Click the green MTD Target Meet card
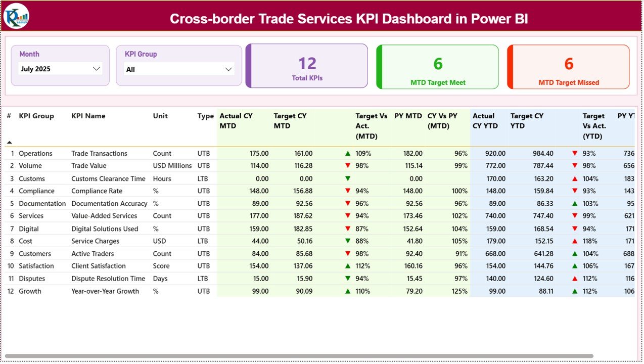Image resolution: width=644 pixels, height=364 pixels. coord(437,66)
